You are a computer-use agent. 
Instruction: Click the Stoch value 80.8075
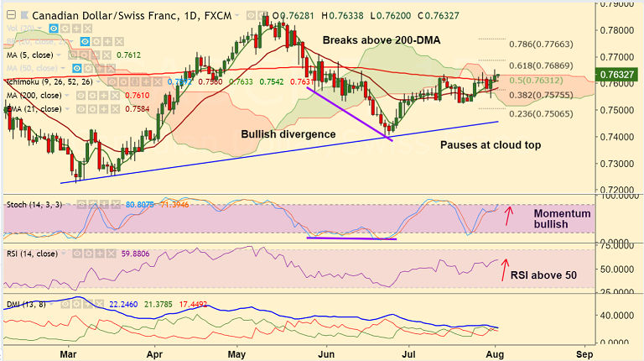coord(140,204)
